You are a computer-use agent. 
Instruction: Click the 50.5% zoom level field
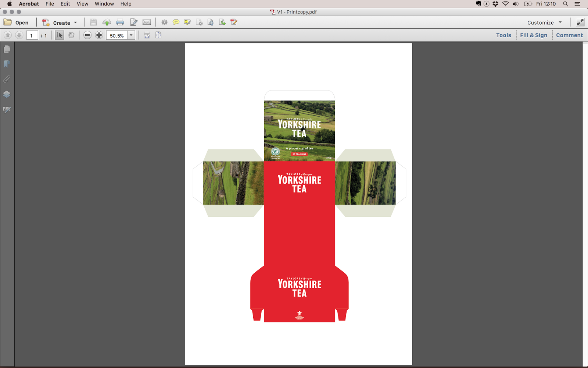[117, 35]
